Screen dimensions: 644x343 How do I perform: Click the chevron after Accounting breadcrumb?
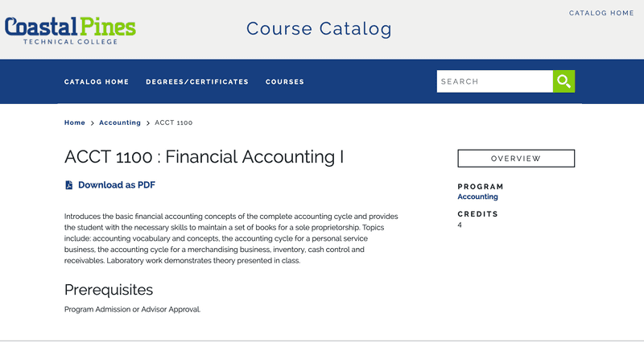[x=148, y=123]
